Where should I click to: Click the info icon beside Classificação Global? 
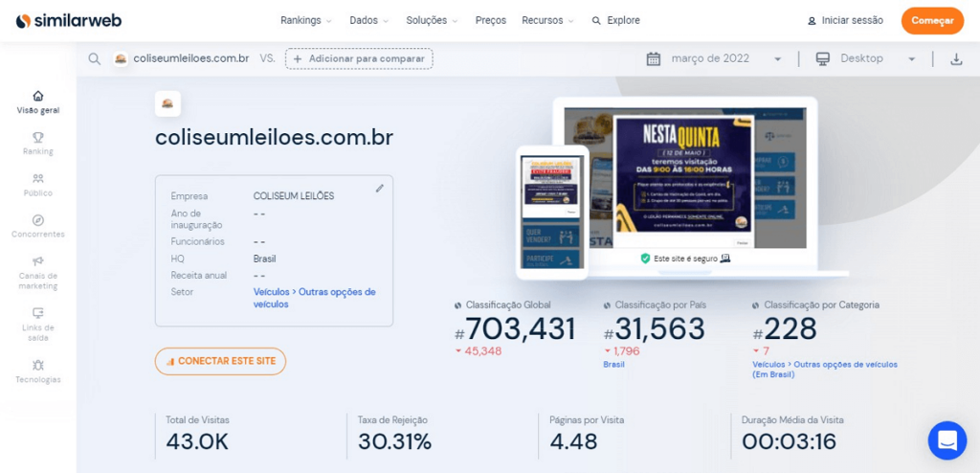tap(458, 305)
